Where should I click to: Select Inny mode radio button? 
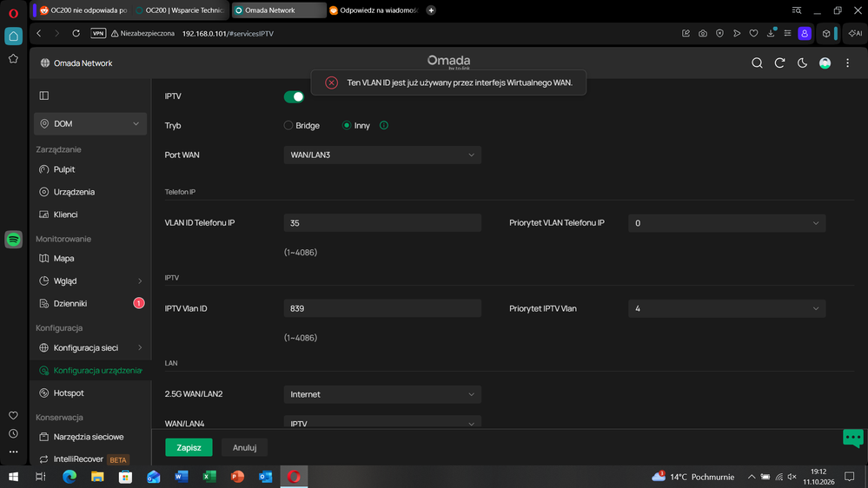(x=347, y=126)
